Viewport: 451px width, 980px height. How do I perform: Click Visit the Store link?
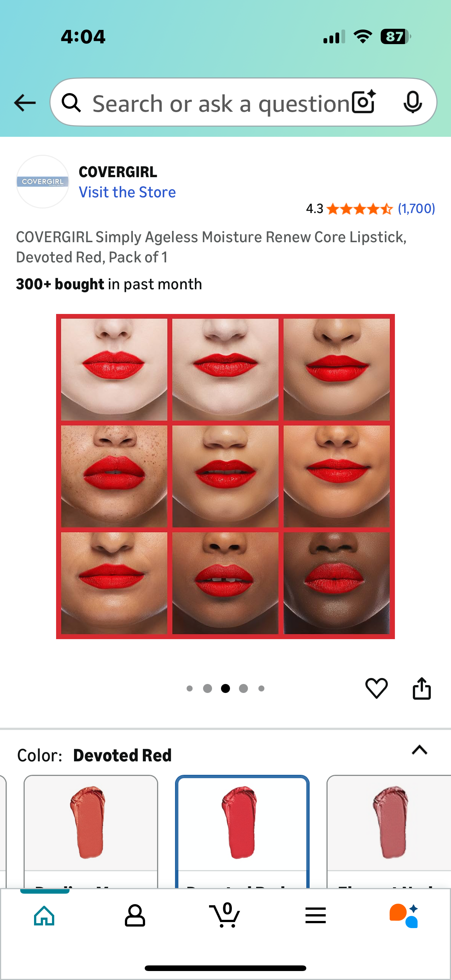click(127, 192)
